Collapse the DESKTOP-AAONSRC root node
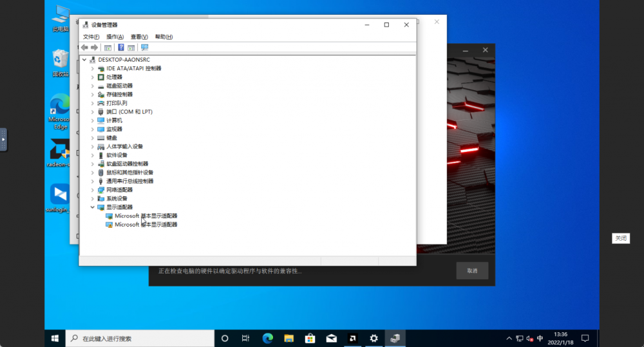 [x=84, y=59]
